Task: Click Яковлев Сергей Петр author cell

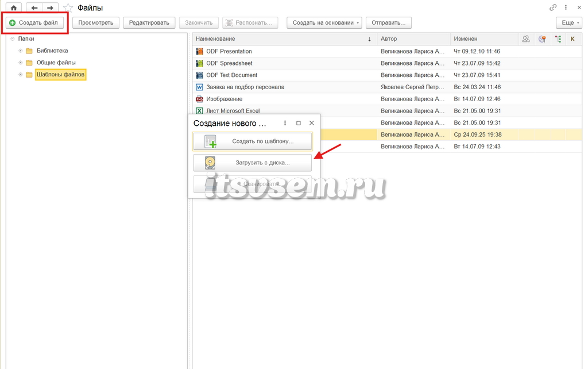Action: (x=412, y=87)
